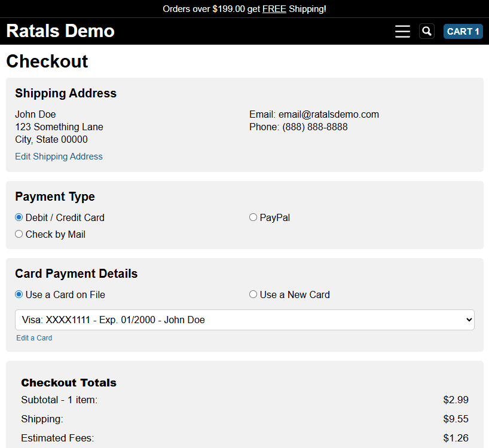Open the search magnifier icon
Image resolution: width=489 pixels, height=448 pixels.
tap(427, 31)
